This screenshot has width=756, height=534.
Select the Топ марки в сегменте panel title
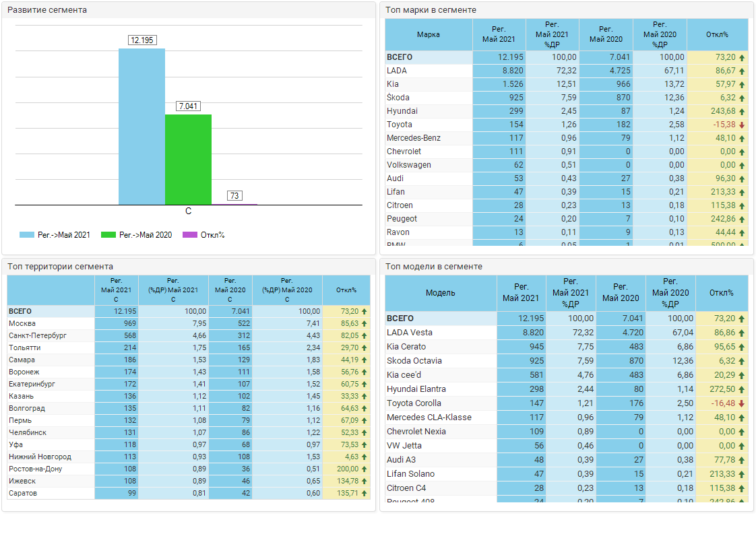coord(431,10)
